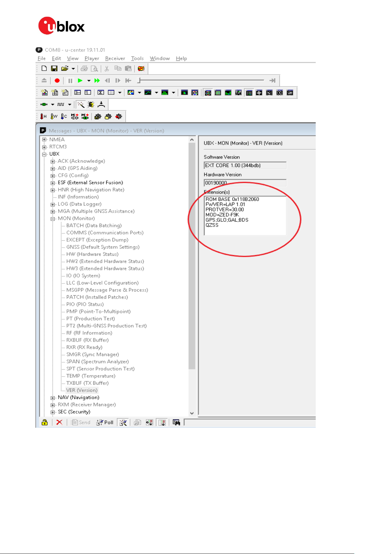392x554 pixels.
Task: Trigger Warmstart thermometer W icon
Action: [x=54, y=116]
